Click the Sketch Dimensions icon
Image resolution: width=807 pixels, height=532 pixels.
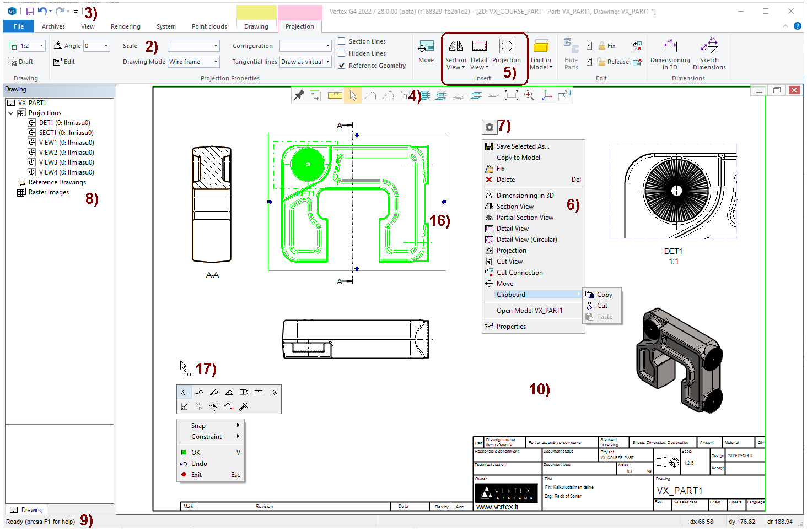click(709, 47)
